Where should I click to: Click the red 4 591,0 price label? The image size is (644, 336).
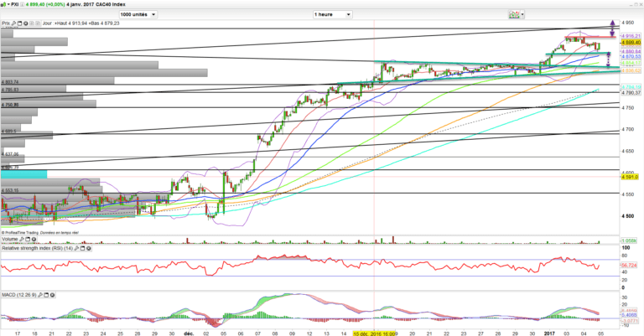pos(630,177)
